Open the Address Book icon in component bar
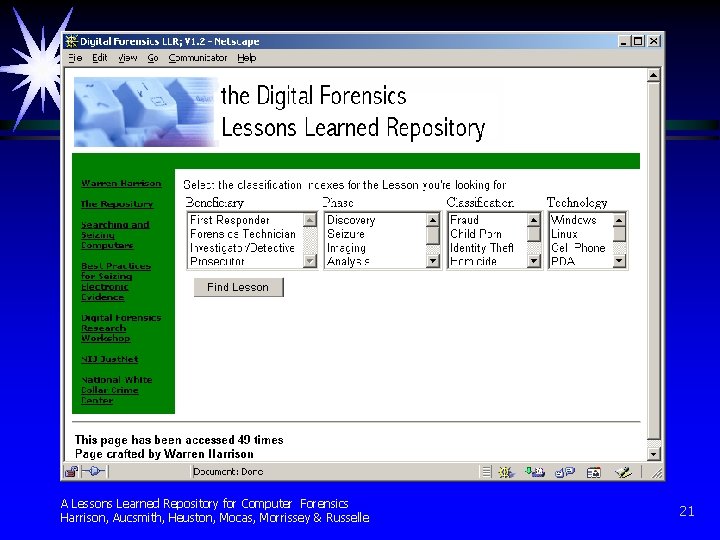 tap(594, 472)
